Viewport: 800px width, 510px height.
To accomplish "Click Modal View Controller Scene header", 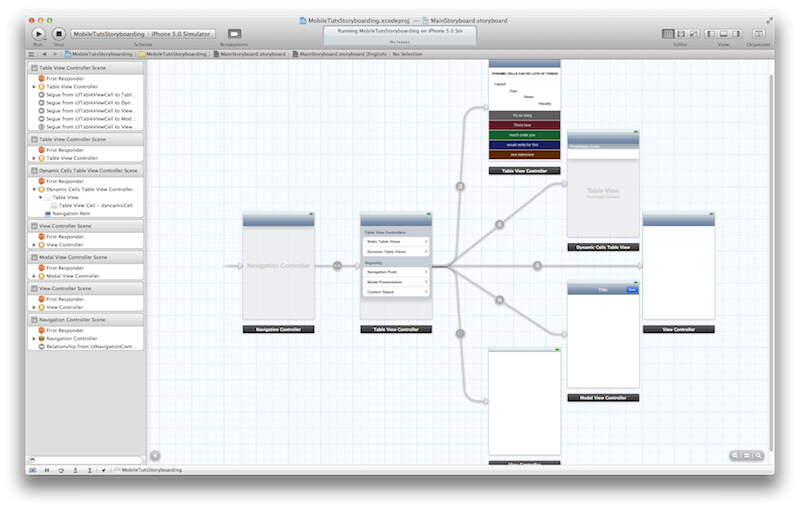I will pos(85,257).
